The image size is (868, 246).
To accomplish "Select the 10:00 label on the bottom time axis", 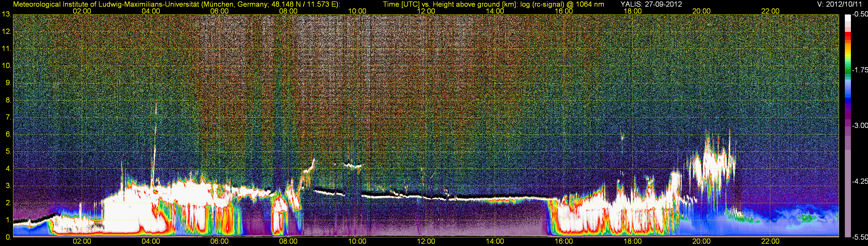I will [x=357, y=241].
